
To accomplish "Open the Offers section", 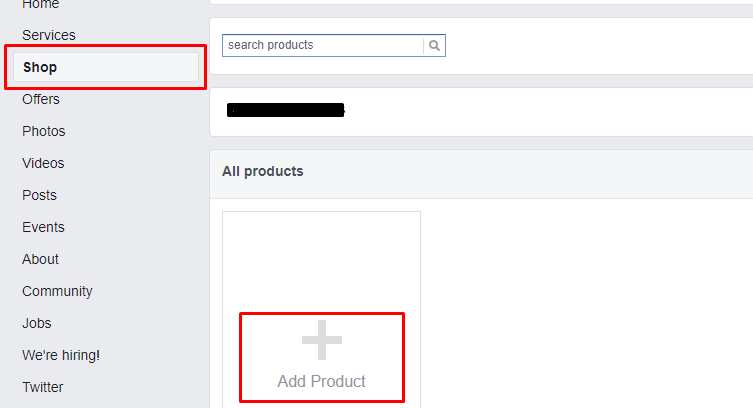I will [x=41, y=99].
